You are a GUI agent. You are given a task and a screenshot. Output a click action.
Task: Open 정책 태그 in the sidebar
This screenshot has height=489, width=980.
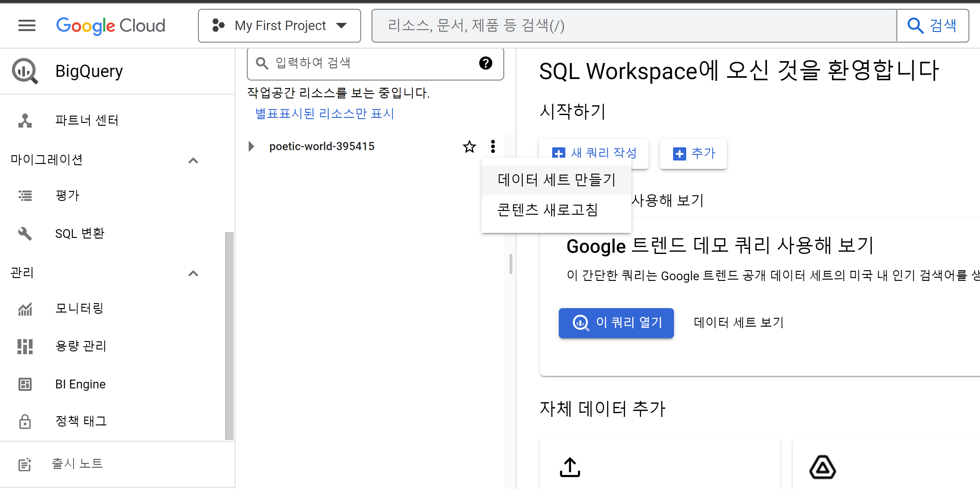point(81,421)
